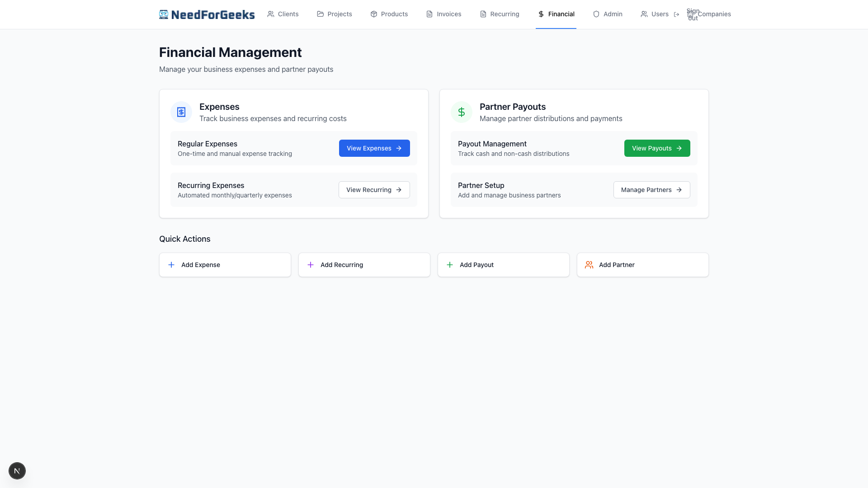868x488 pixels.
Task: Click the blue receipt icon on Expenses card
Action: click(x=181, y=112)
